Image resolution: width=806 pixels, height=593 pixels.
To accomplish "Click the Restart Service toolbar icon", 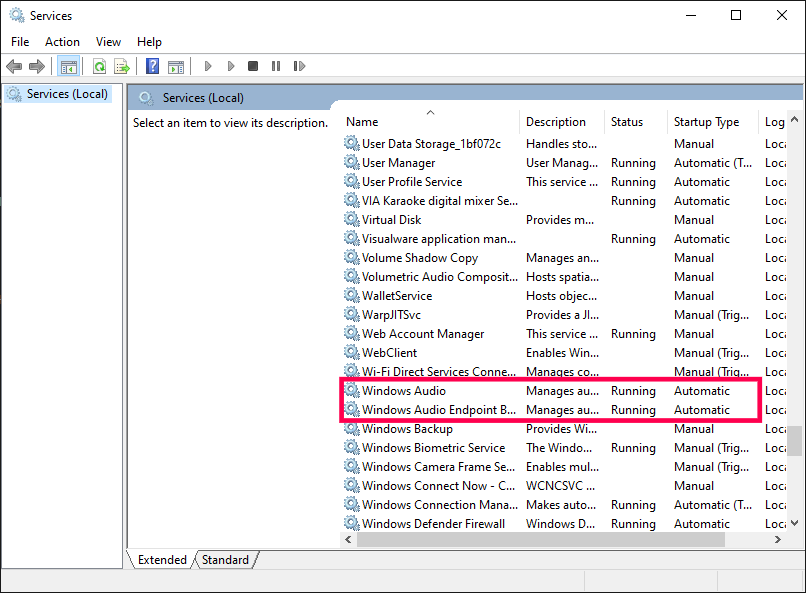I will (x=297, y=67).
